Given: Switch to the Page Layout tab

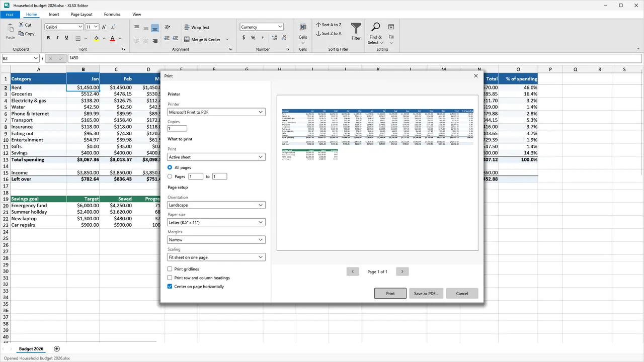Looking at the screenshot, I should tap(82, 15).
